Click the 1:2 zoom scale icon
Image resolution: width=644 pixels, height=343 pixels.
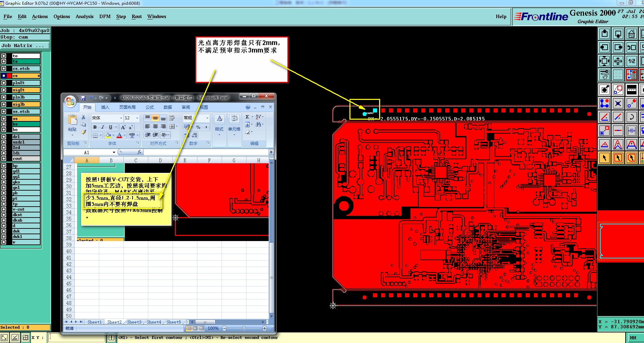pyautogui.click(x=631, y=61)
